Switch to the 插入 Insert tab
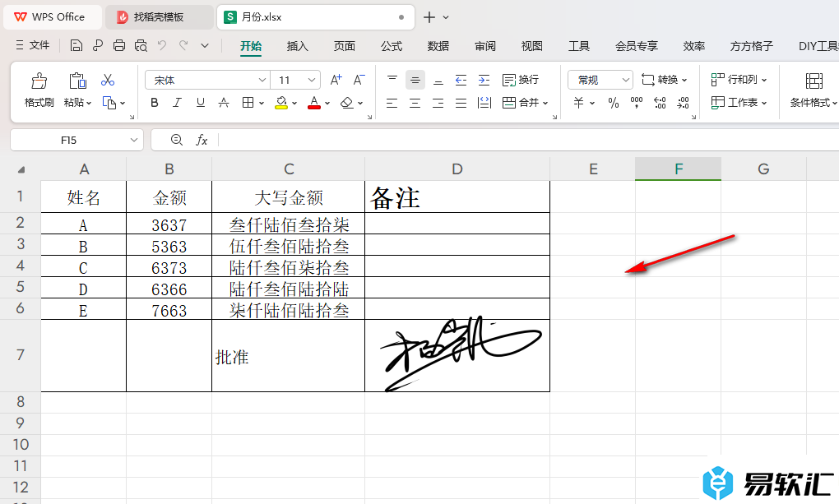This screenshot has width=839, height=504. tap(298, 46)
